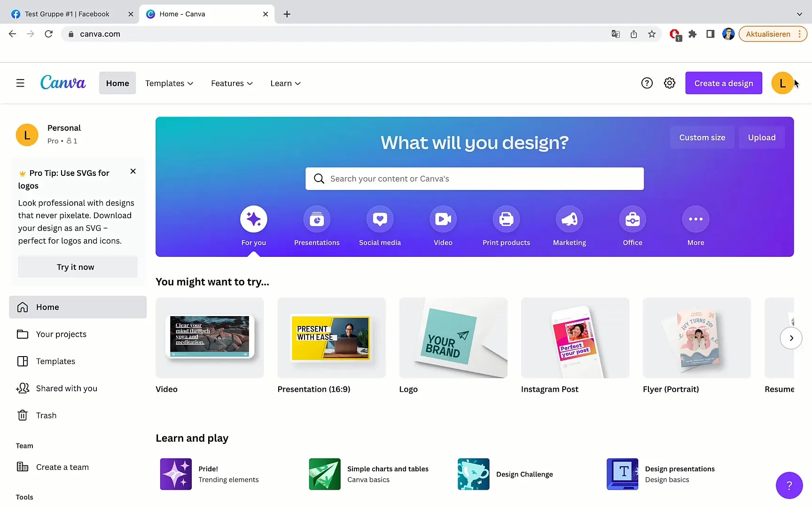Focus the Search your content field

[x=475, y=179]
